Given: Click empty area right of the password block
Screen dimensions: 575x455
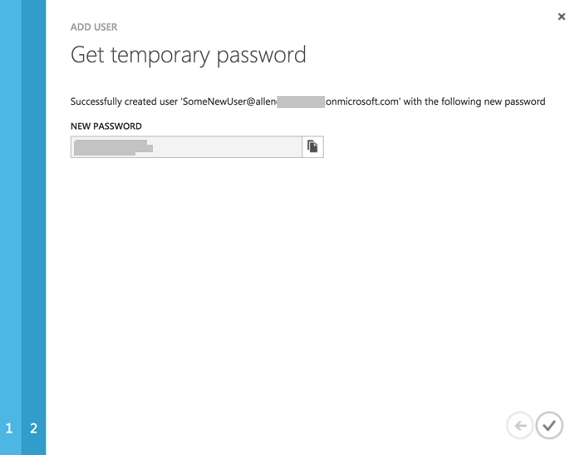Looking at the screenshot, I should [x=227, y=147].
